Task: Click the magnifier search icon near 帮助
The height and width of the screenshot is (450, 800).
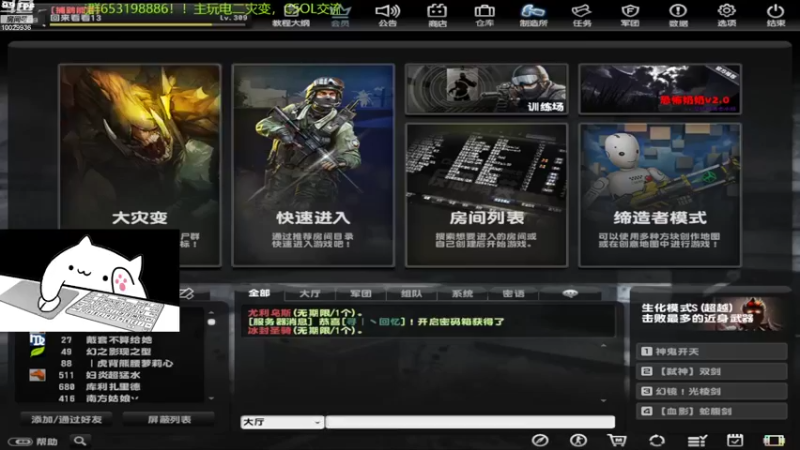Action: (80, 440)
